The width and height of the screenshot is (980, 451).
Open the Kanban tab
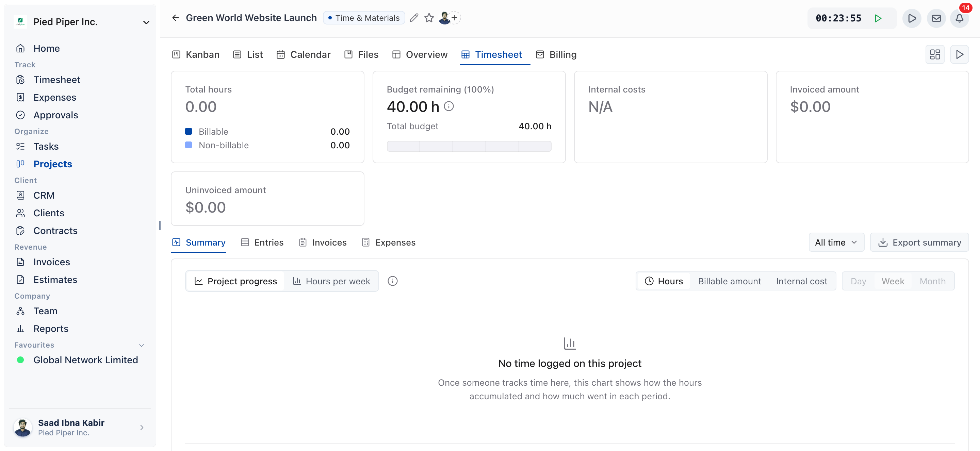[196, 54]
